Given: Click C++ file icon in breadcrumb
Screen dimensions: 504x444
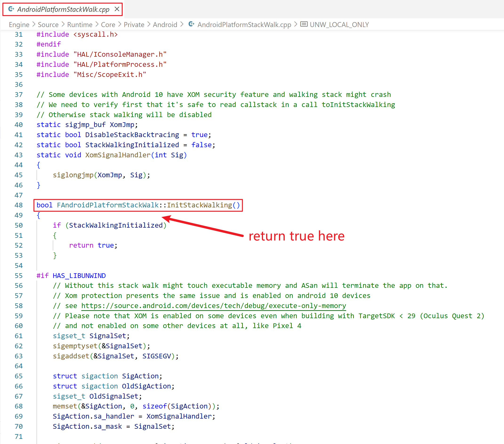Looking at the screenshot, I should tap(191, 24).
